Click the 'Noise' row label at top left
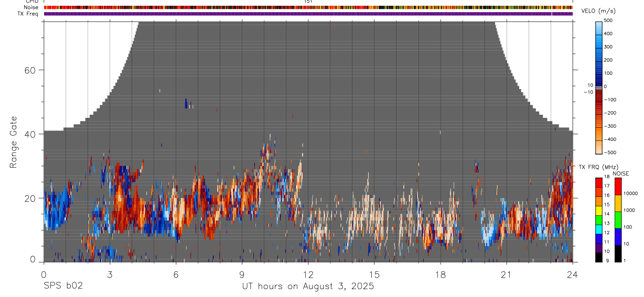 point(31,7)
